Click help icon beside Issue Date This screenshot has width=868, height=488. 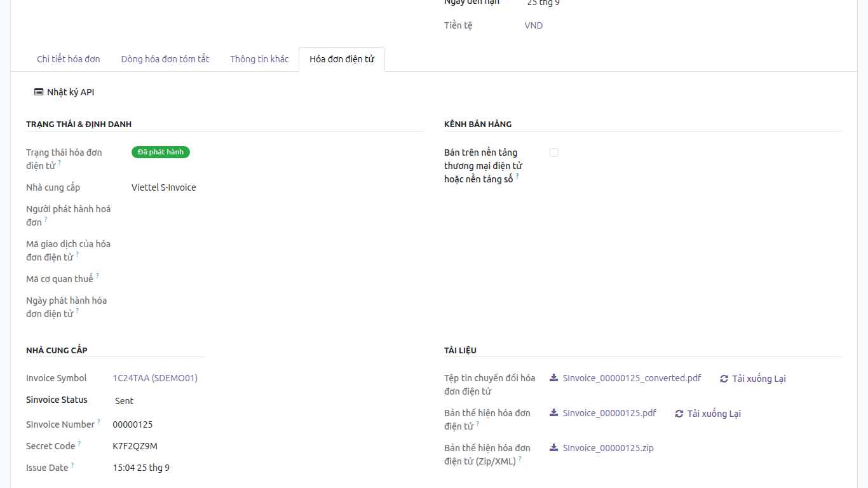72,464
